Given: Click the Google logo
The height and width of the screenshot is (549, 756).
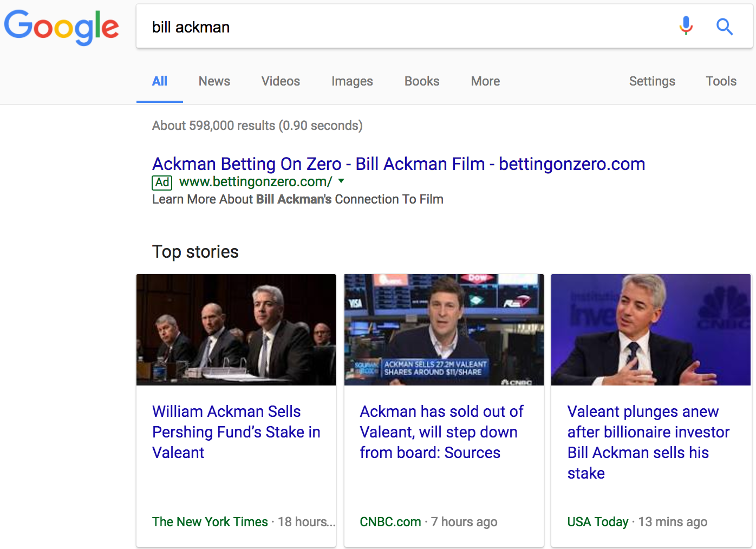Looking at the screenshot, I should coord(62,27).
